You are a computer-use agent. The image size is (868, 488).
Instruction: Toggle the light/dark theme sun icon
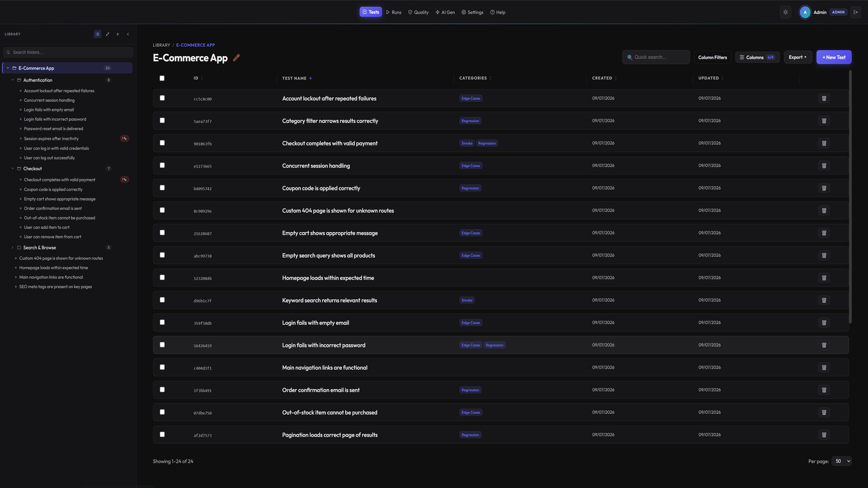pos(786,12)
